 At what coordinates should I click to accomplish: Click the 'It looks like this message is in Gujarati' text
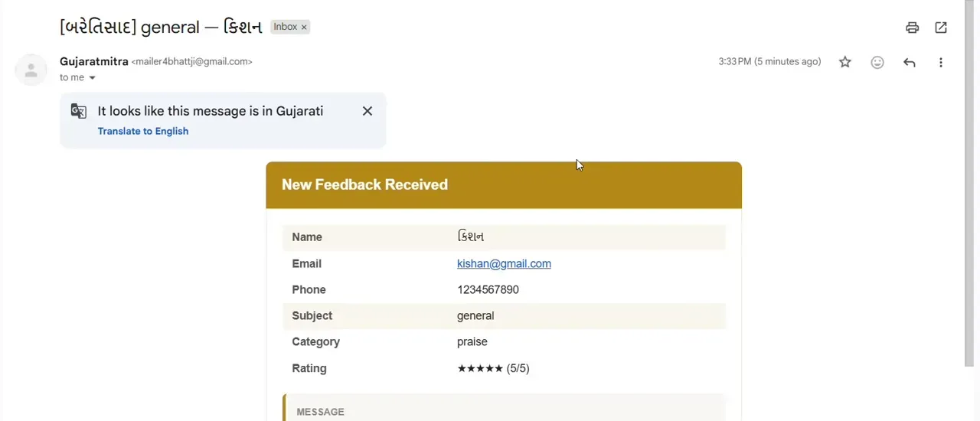pos(211,111)
